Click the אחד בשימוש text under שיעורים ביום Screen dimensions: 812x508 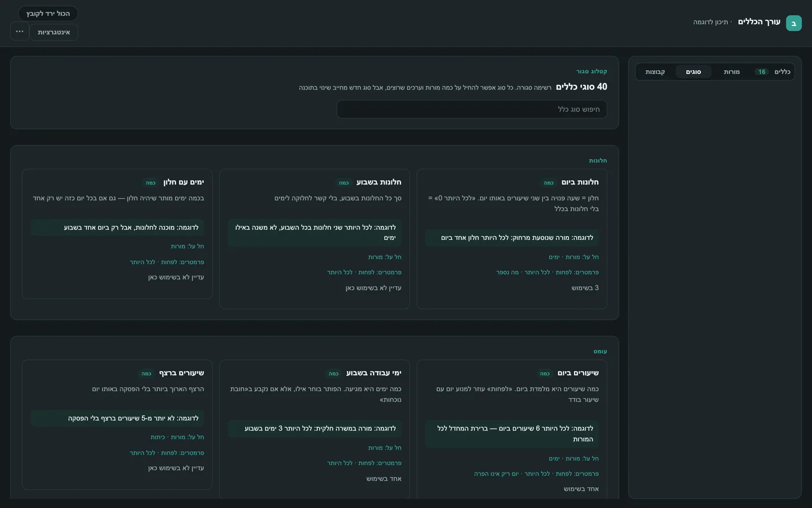click(581, 489)
